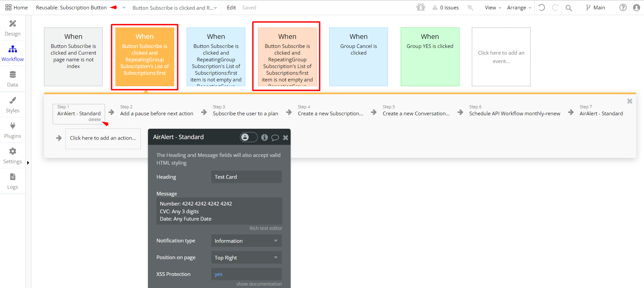Open the Arrange menu

(519, 7)
